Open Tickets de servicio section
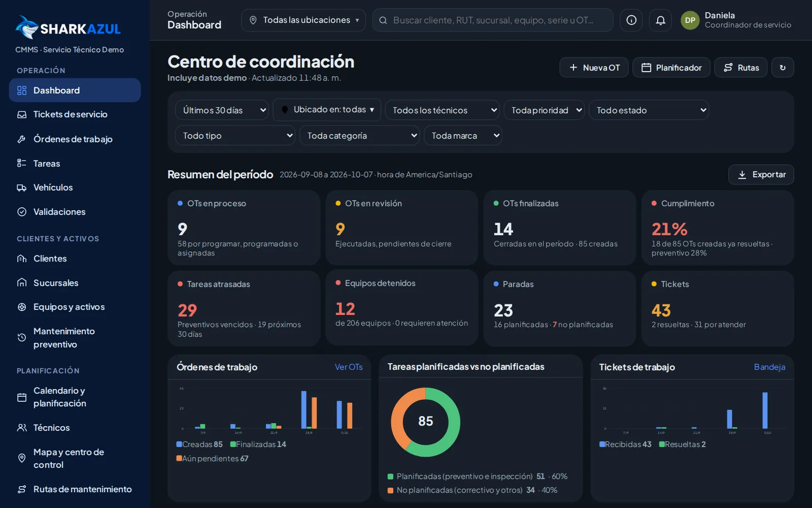 coord(75,115)
